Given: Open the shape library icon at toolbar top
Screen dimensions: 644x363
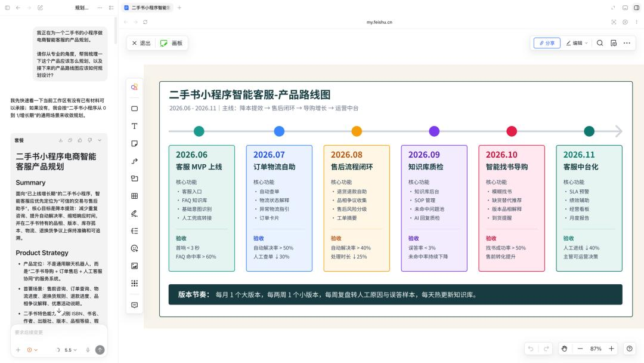Looking at the screenshot, I should (134, 87).
